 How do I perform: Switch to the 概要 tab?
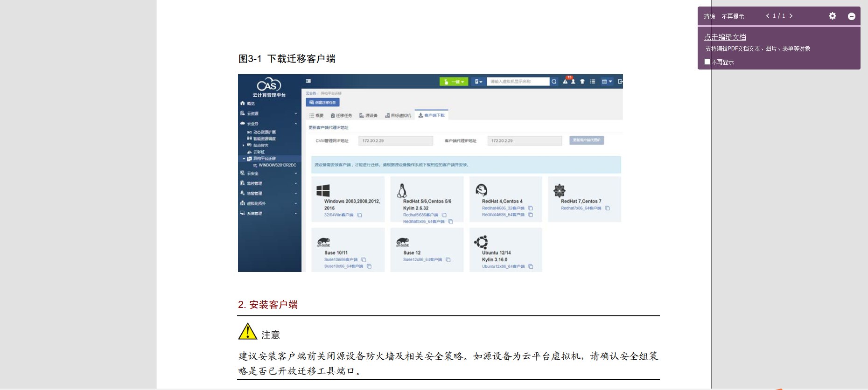(316, 116)
